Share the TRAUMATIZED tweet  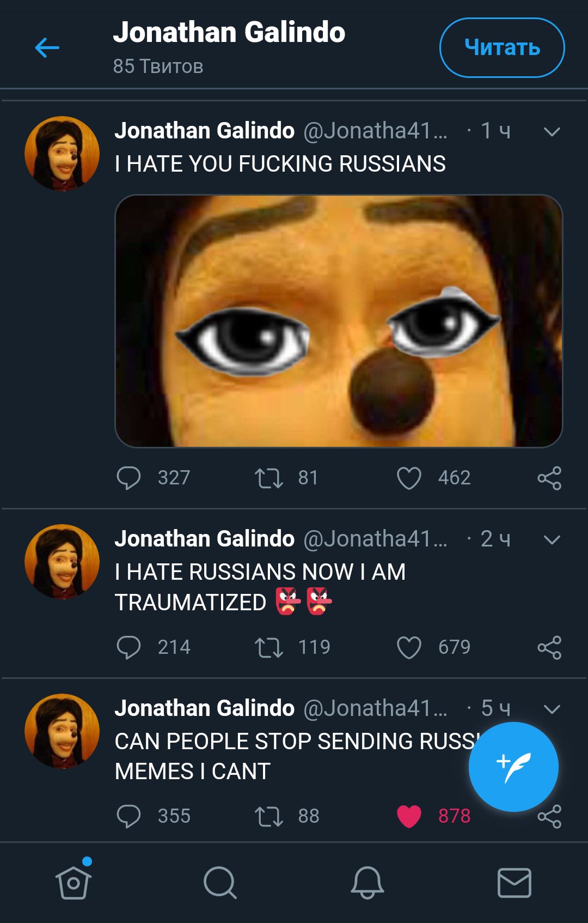pyautogui.click(x=549, y=647)
